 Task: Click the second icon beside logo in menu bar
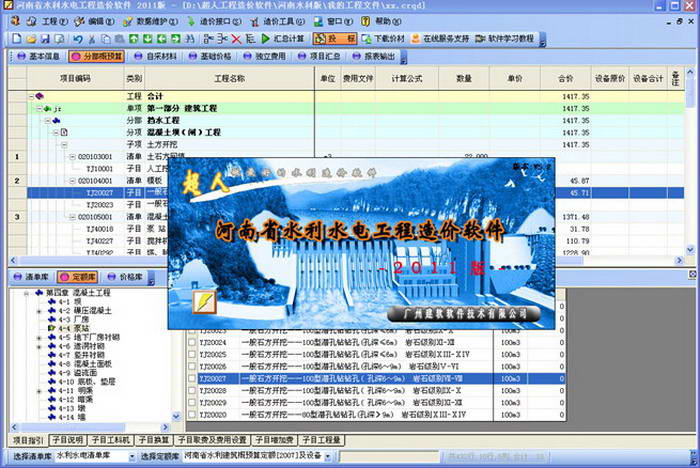31,21
